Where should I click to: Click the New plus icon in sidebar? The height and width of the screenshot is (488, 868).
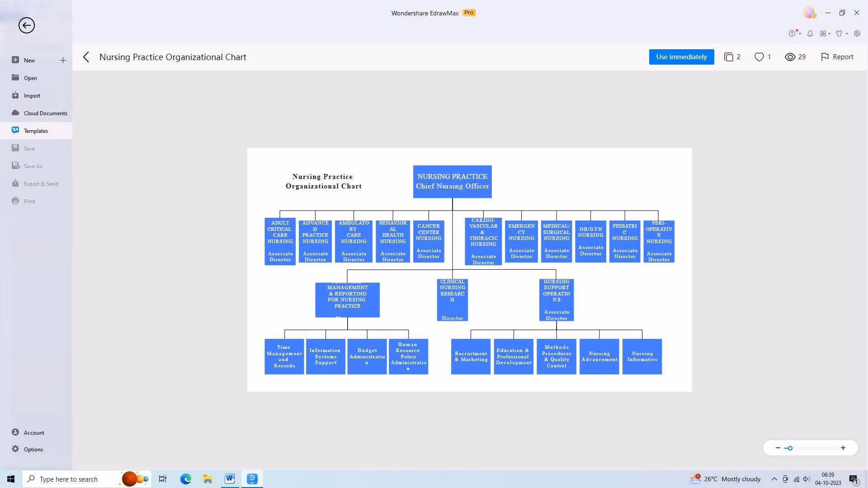tap(63, 60)
